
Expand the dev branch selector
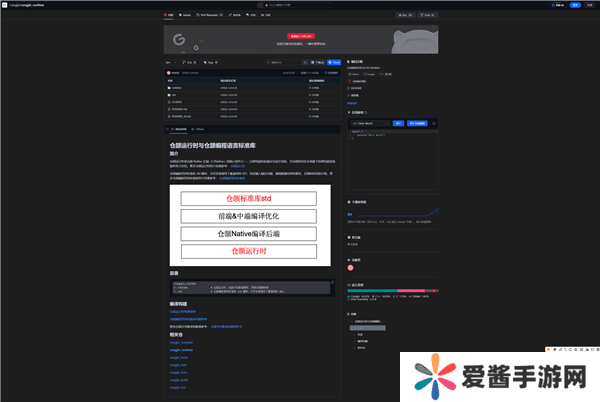(x=172, y=62)
